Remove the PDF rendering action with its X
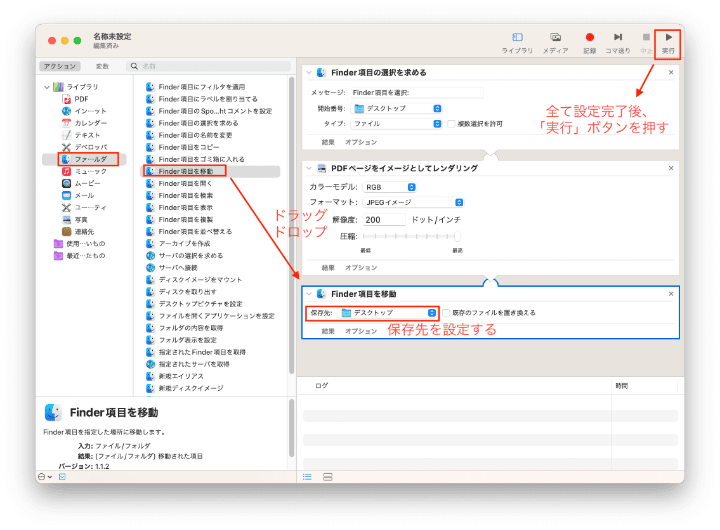Viewport: 720px width, 530px height. click(x=671, y=168)
